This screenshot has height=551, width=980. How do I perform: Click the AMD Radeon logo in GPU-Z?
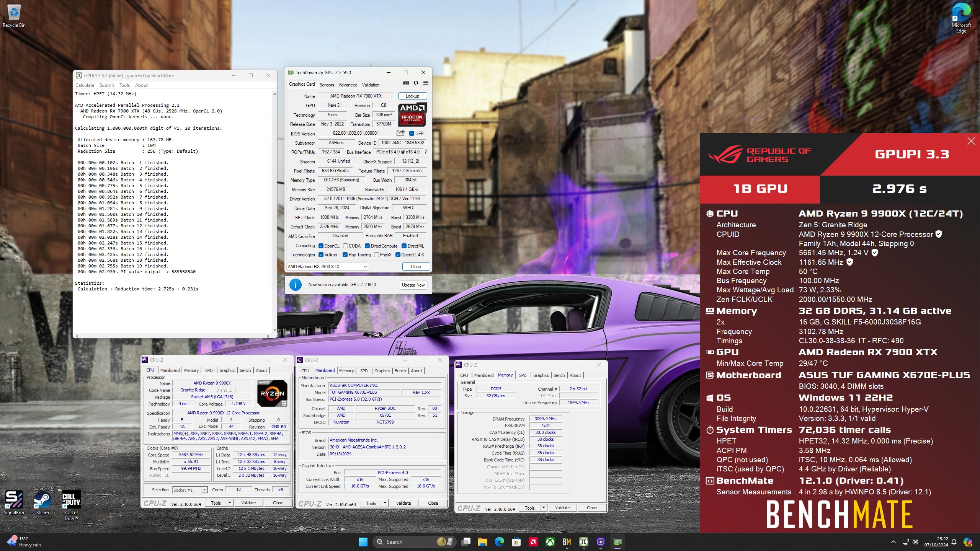(x=412, y=114)
